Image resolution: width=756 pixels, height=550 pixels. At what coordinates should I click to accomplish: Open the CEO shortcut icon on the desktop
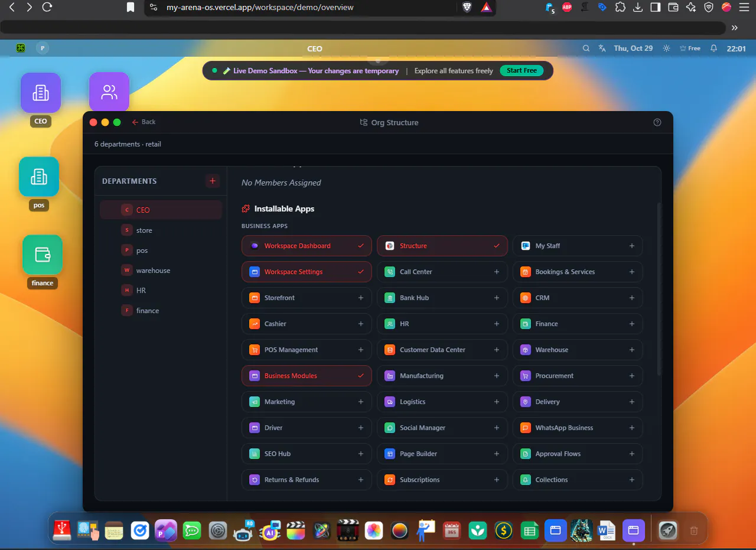[x=41, y=93]
